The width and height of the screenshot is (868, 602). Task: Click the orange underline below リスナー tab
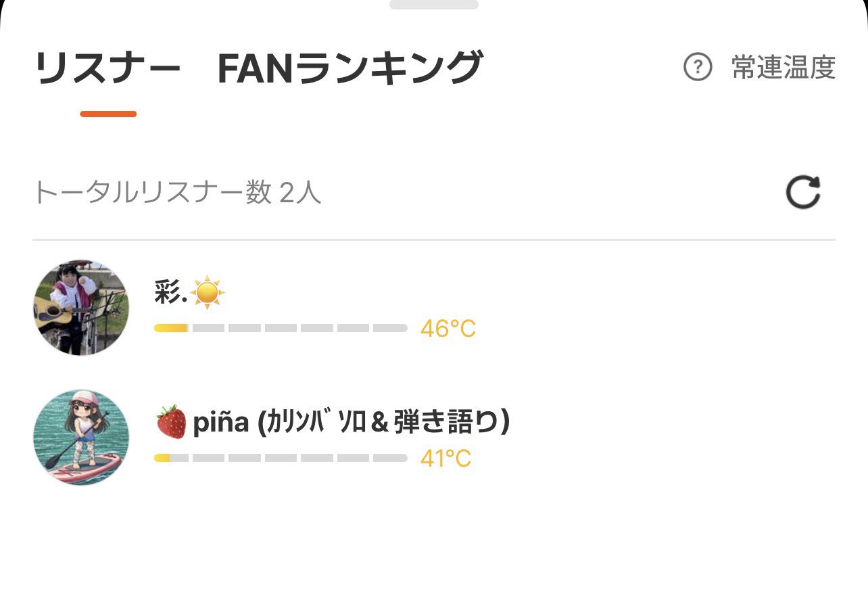pos(108,114)
